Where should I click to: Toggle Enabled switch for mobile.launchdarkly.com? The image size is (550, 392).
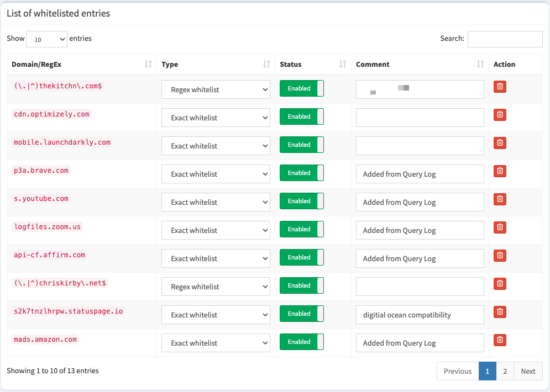(x=302, y=145)
